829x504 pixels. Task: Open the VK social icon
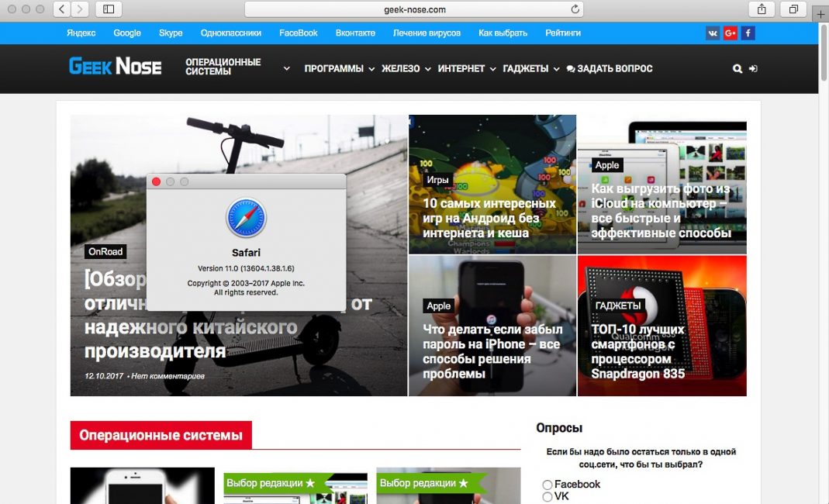pyautogui.click(x=713, y=33)
